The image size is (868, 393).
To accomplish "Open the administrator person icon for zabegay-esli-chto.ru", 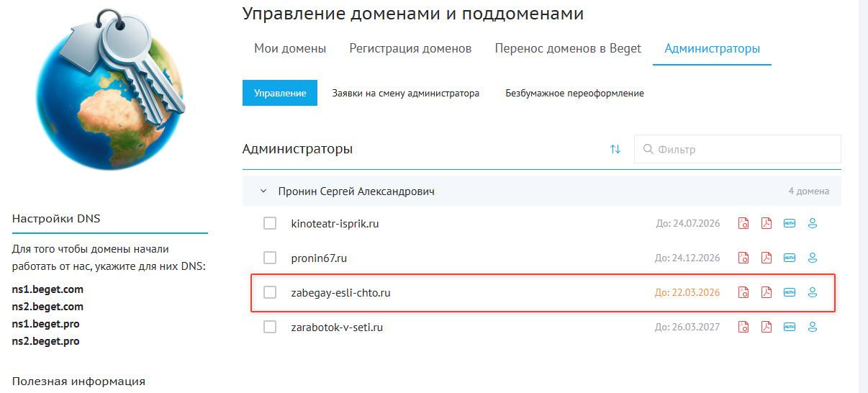I will 813,292.
